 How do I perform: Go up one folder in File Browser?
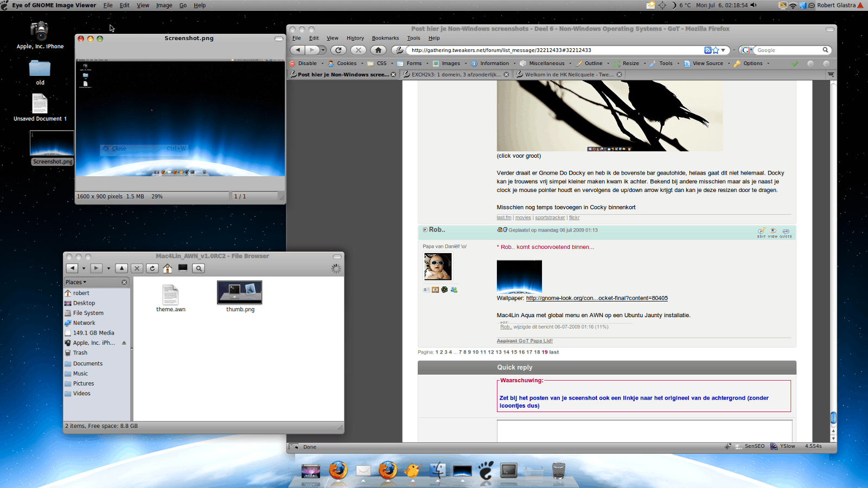(x=122, y=268)
